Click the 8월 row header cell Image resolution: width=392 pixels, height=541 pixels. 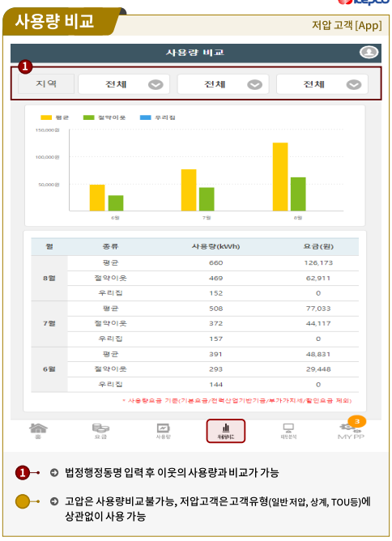(49, 278)
